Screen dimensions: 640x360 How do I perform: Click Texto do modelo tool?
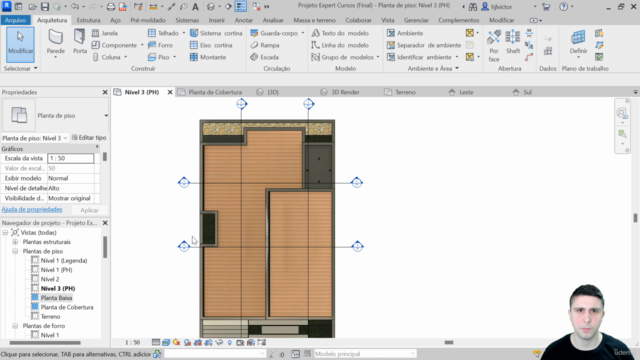pyautogui.click(x=340, y=33)
